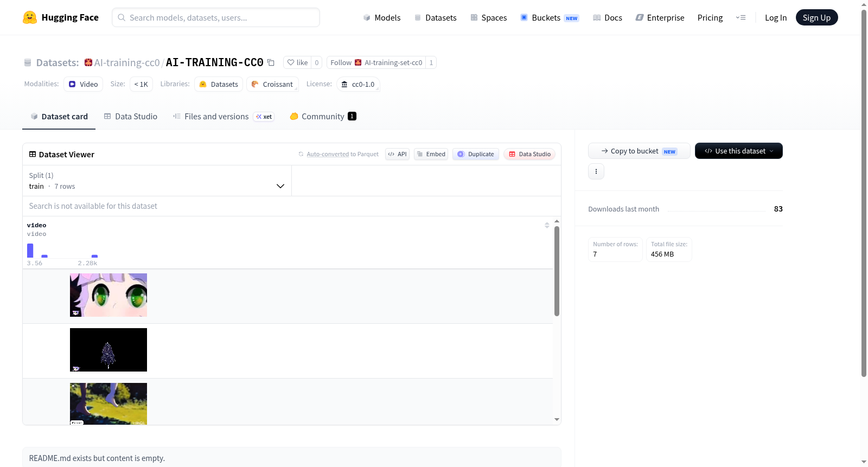Open Enterprise in top navigation
The image size is (868, 467).
[x=660, y=17]
